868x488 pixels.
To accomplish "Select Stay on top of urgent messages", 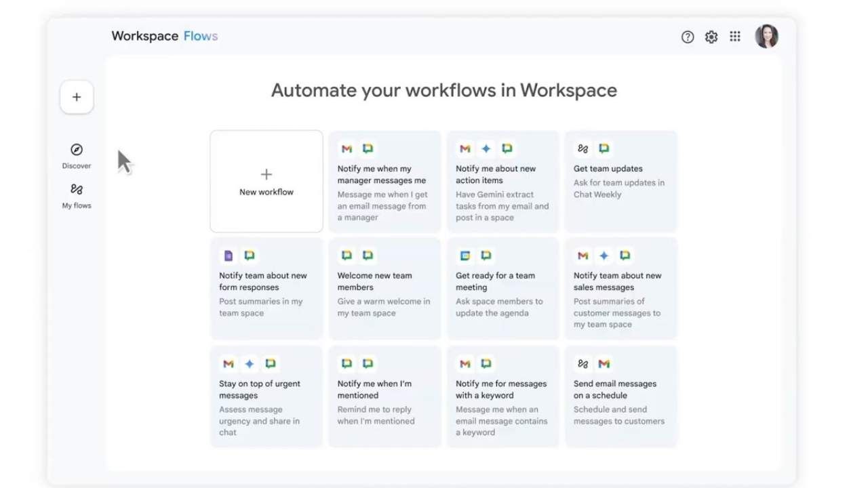I will coord(266,395).
